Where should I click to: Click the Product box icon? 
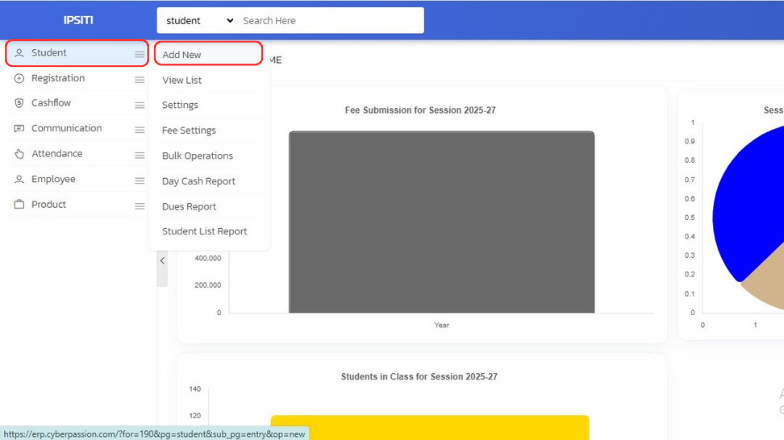(19, 205)
